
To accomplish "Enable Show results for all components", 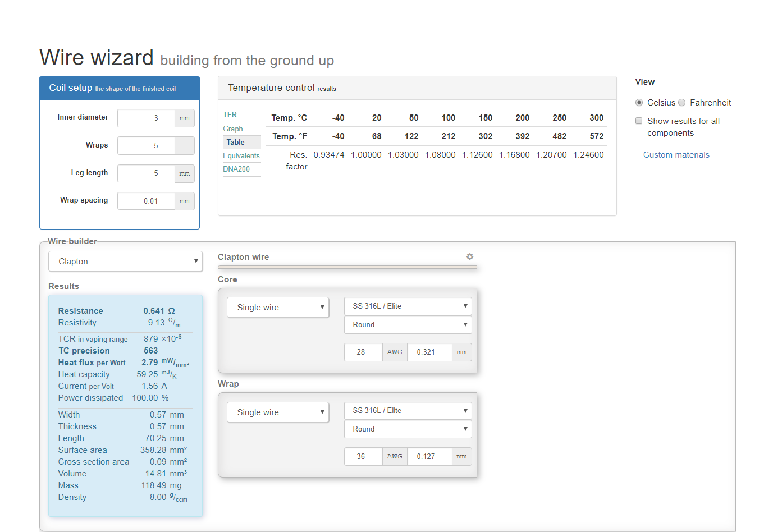I will tap(639, 121).
